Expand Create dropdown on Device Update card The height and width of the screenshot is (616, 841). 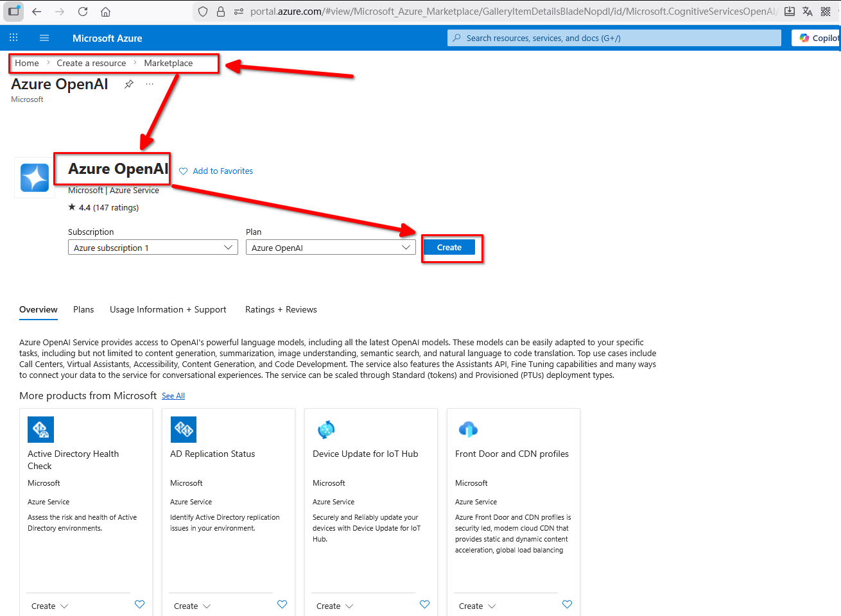[x=334, y=606]
